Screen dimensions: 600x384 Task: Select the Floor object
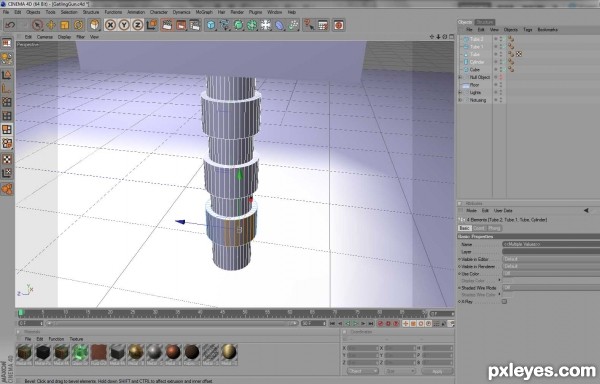coord(474,85)
